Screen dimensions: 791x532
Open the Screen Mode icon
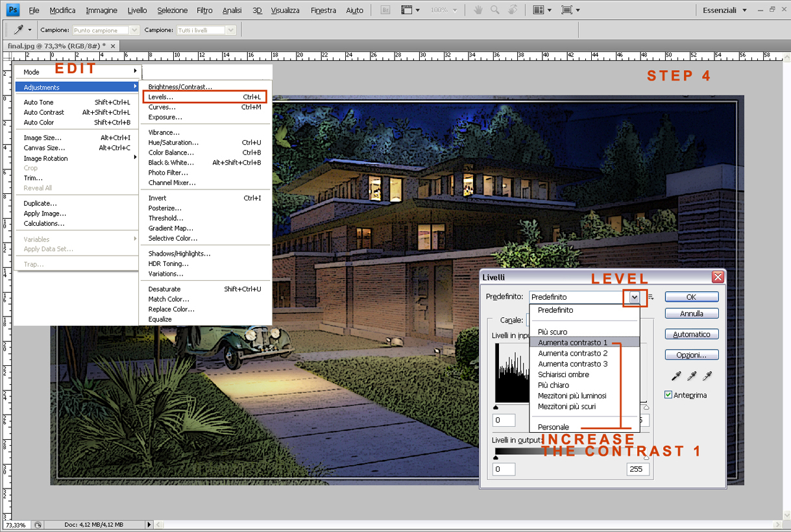pyautogui.click(x=567, y=10)
